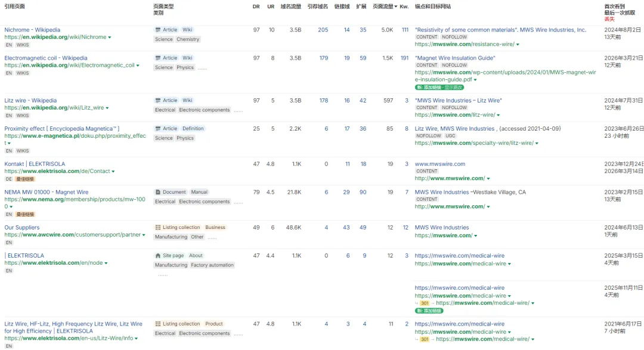Click Listing collection icon beside the Product tag
Viewport: 644px width, 350px height.
click(157, 324)
